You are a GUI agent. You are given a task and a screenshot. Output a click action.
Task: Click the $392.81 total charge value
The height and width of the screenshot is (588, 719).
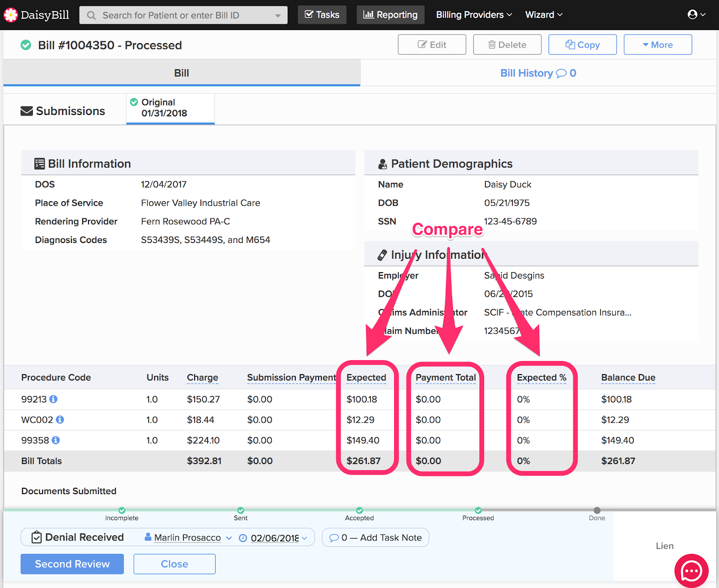(x=204, y=461)
